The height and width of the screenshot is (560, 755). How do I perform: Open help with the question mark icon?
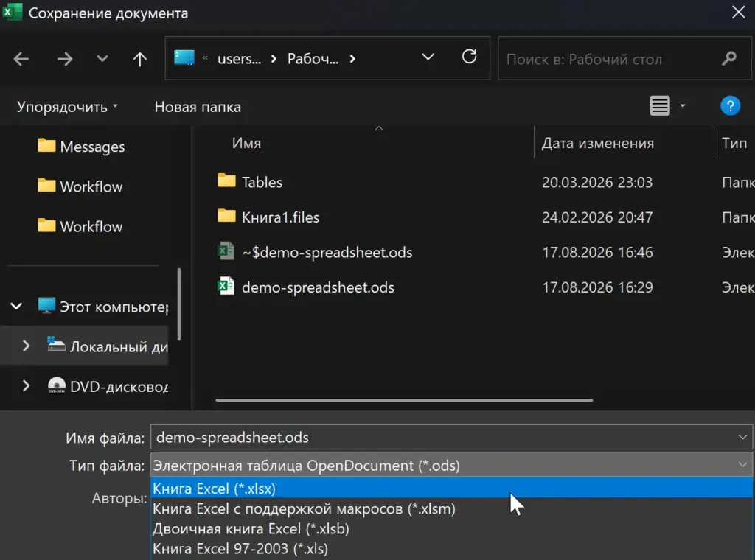(730, 106)
